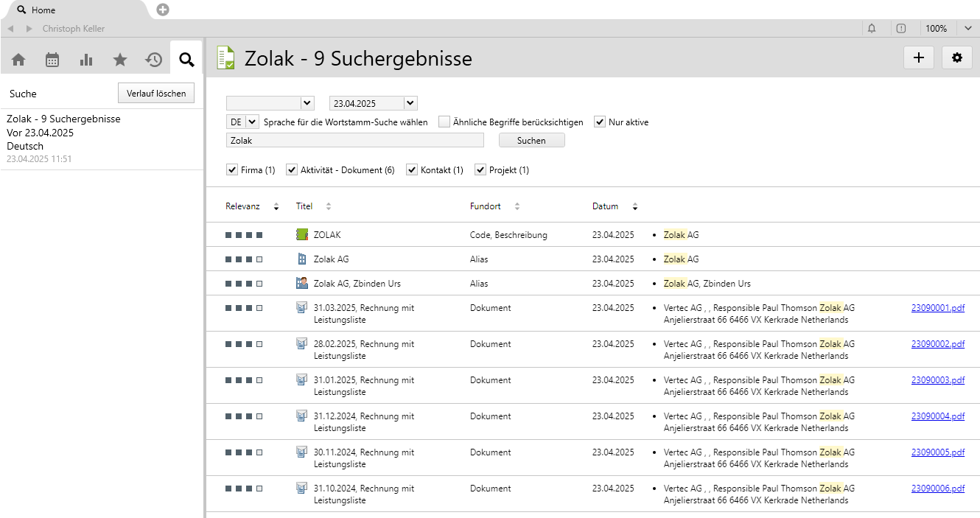The image size is (980, 518).
Task: Show favorites via the star icon
Action: pyautogui.click(x=120, y=60)
